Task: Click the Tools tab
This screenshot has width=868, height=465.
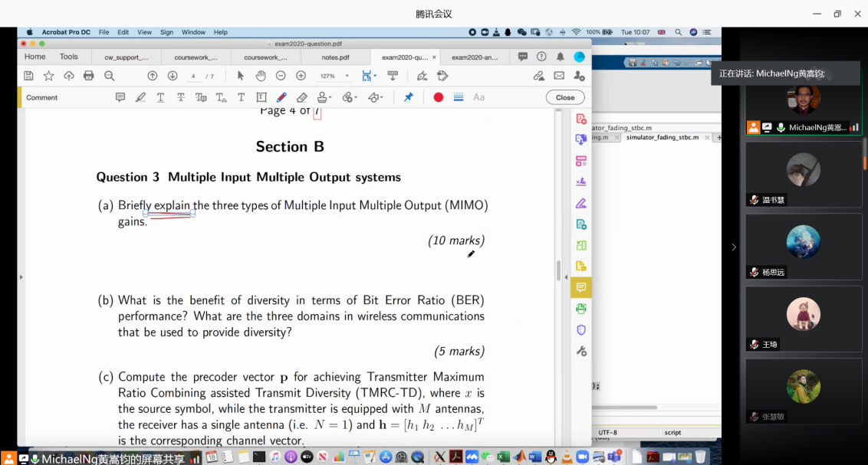Action: 69,57
